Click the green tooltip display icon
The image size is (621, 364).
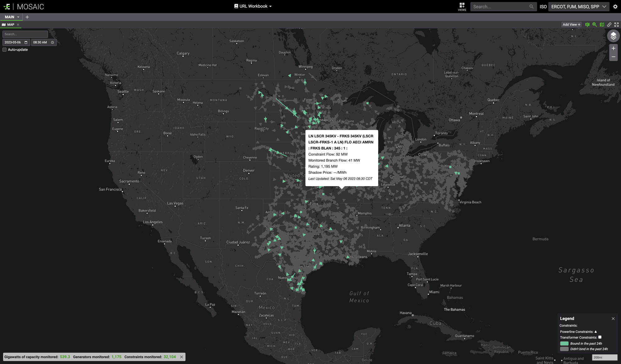click(x=587, y=25)
